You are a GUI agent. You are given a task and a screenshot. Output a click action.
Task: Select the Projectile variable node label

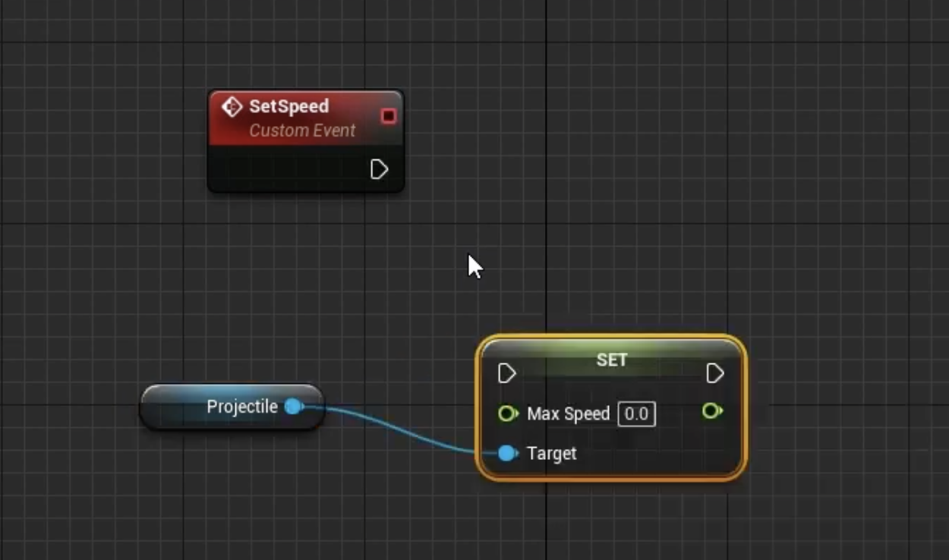[242, 407]
